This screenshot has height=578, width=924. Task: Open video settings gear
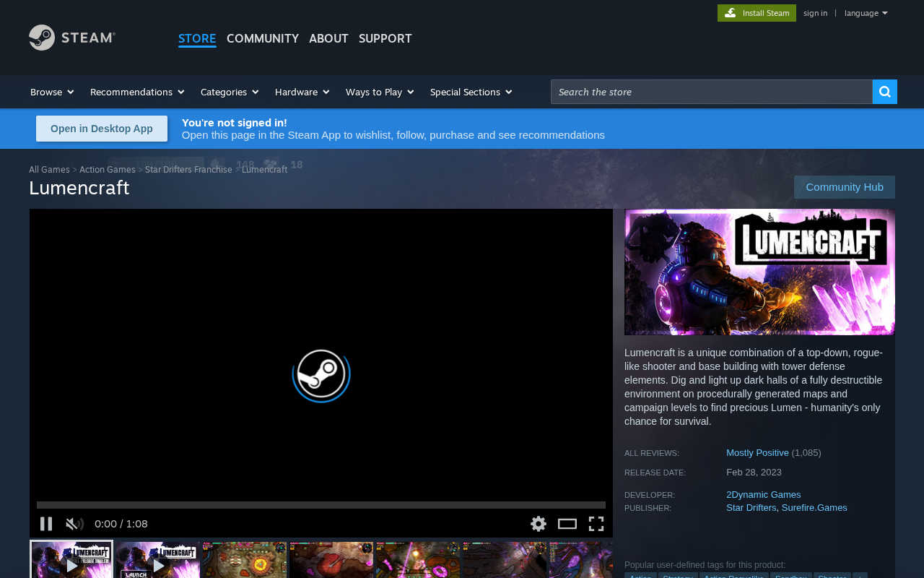(539, 524)
